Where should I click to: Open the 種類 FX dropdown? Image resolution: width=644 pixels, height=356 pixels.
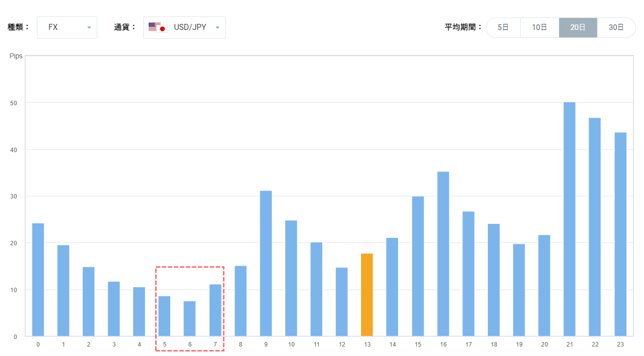pyautogui.click(x=67, y=27)
